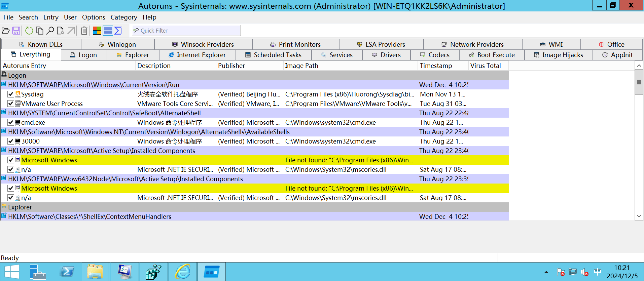
Task: Open the User menu
Action: 70,17
